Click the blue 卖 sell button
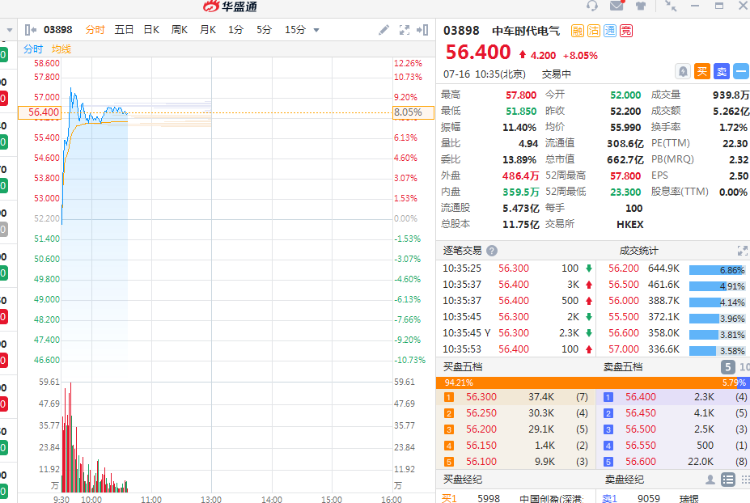This screenshot has width=750, height=503. point(721,72)
